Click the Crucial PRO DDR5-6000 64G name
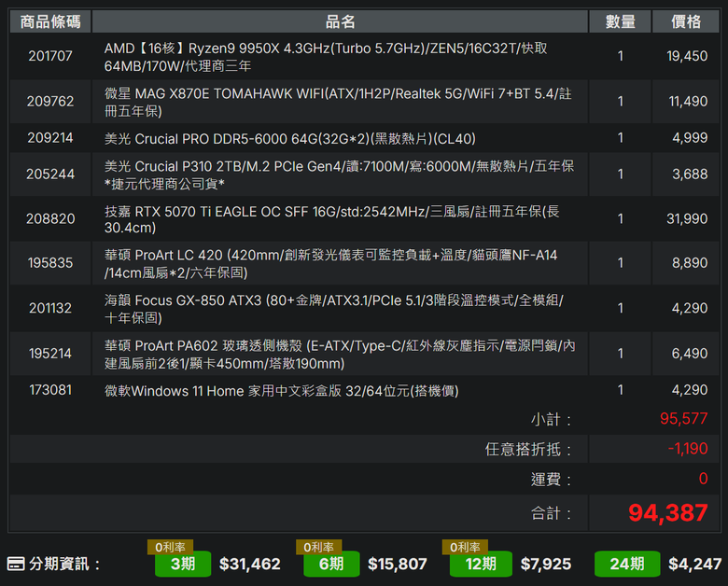Screen dimensions: 728x586 (289, 139)
